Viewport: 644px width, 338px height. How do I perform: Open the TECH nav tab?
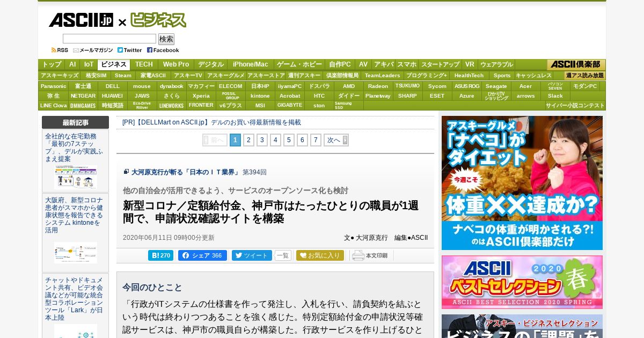point(144,64)
